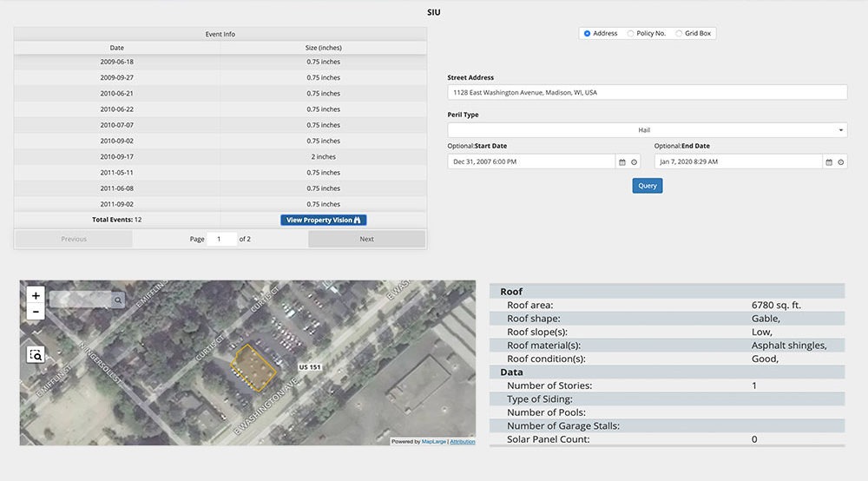Open the Attribution link on map
868x481 pixels.
(x=463, y=442)
